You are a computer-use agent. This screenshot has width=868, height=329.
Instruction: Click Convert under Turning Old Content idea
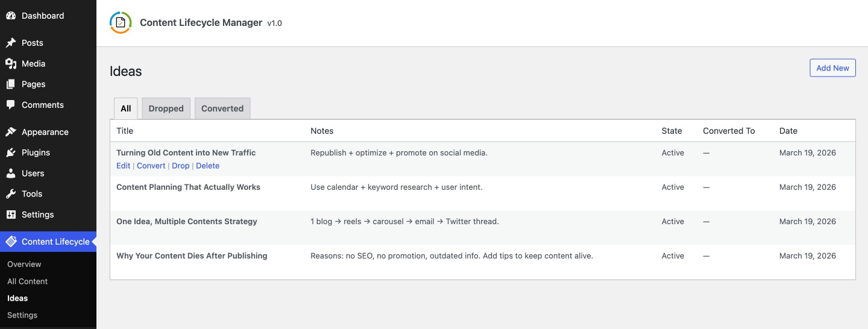click(x=151, y=166)
